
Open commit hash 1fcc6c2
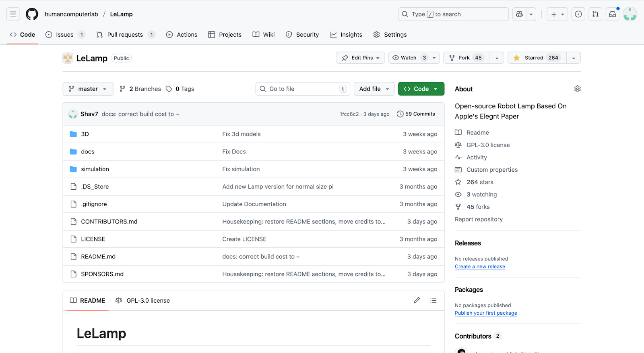(x=349, y=114)
